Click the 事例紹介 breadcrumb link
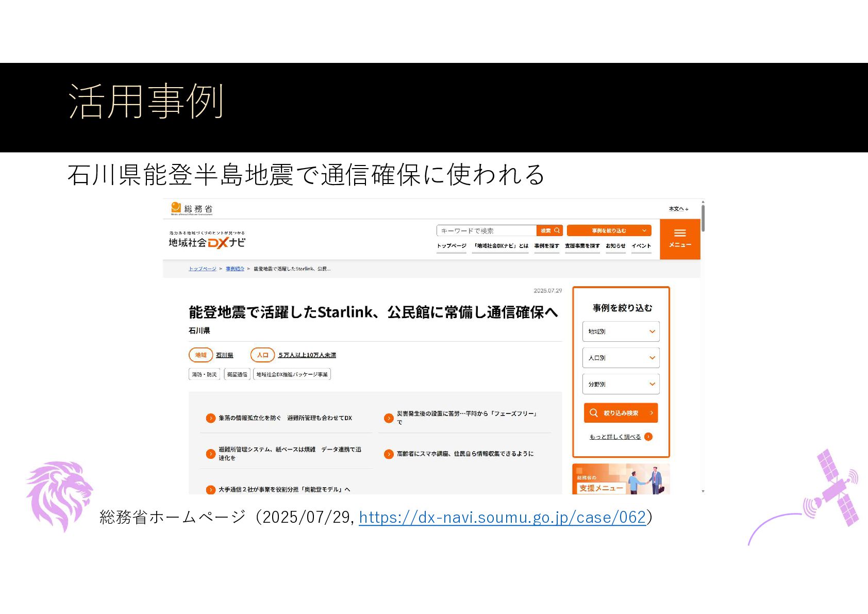Screen dimensions: 868x614 click(x=235, y=269)
